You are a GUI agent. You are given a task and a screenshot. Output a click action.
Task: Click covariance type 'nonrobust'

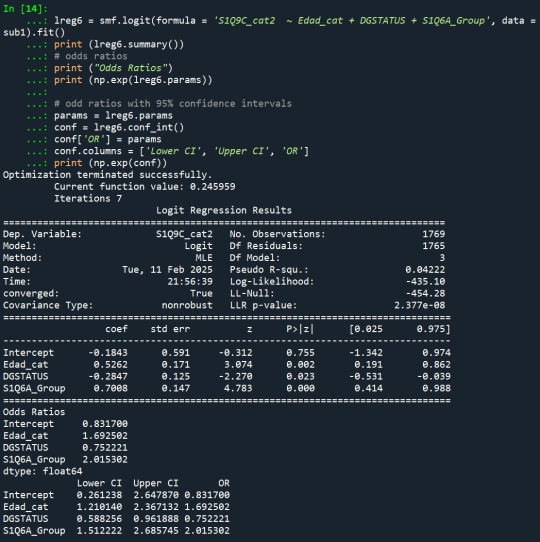tap(187, 305)
